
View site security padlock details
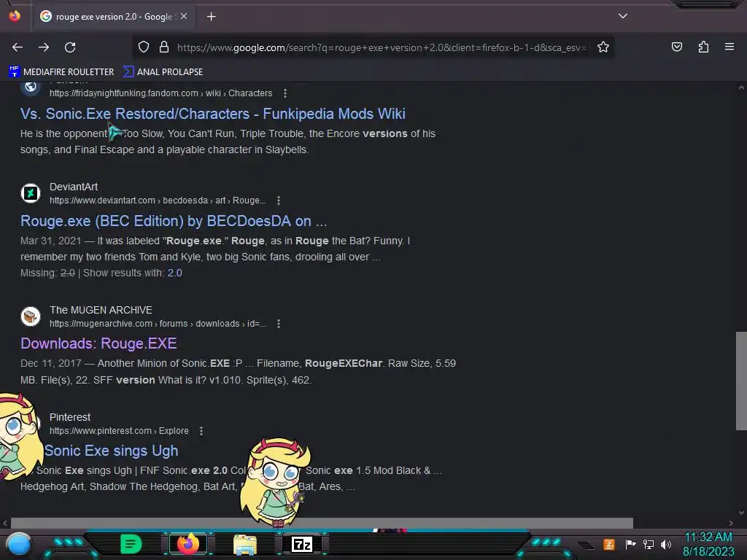(164, 47)
